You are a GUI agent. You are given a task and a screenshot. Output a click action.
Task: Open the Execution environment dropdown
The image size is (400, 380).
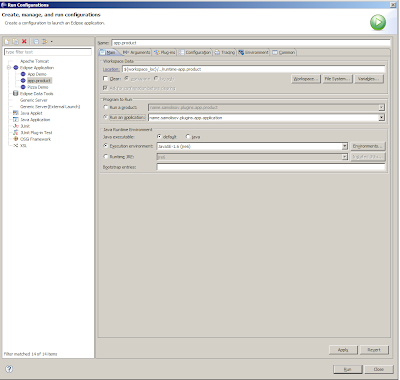(345, 146)
